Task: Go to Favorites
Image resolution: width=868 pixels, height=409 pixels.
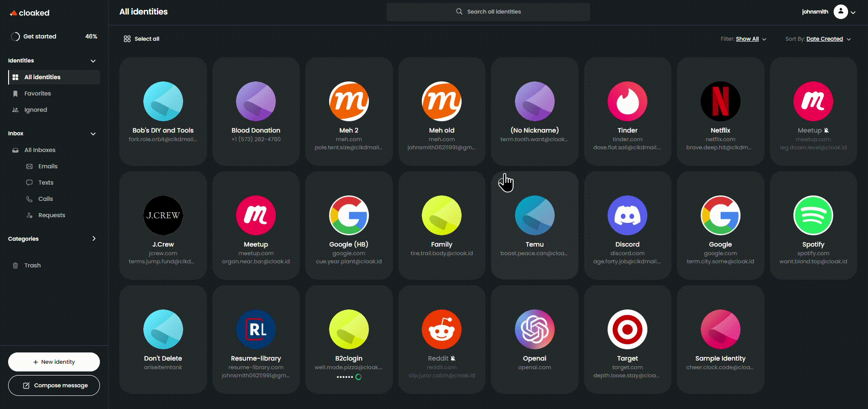Action: pos(54,94)
